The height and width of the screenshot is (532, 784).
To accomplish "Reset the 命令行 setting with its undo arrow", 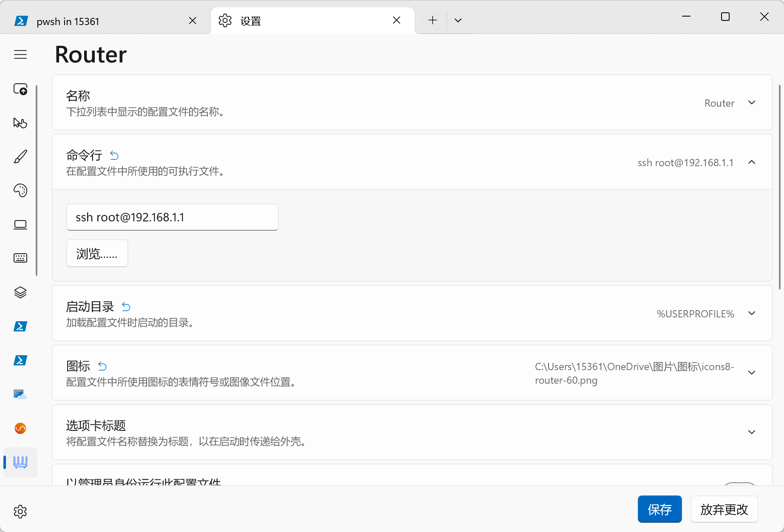I will (x=114, y=156).
